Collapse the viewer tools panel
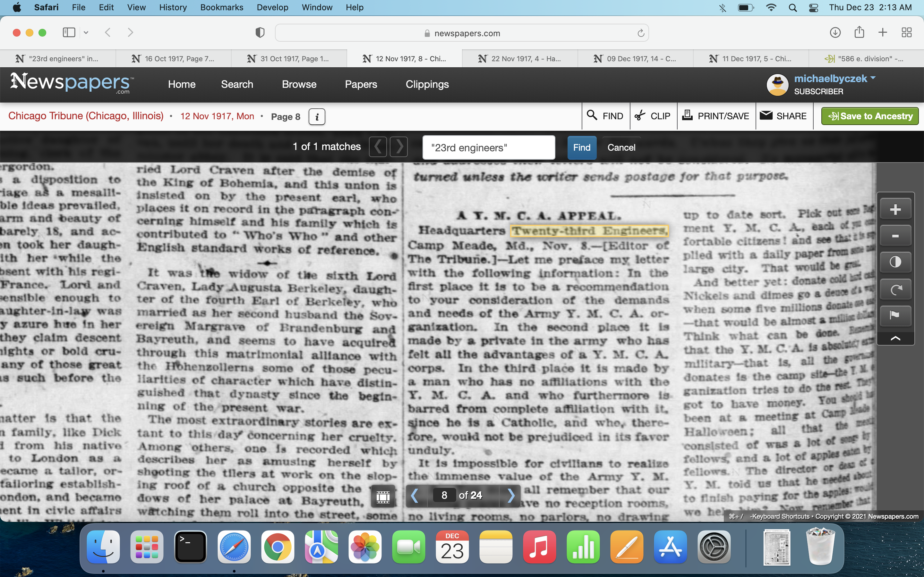The image size is (924, 577). 895,339
